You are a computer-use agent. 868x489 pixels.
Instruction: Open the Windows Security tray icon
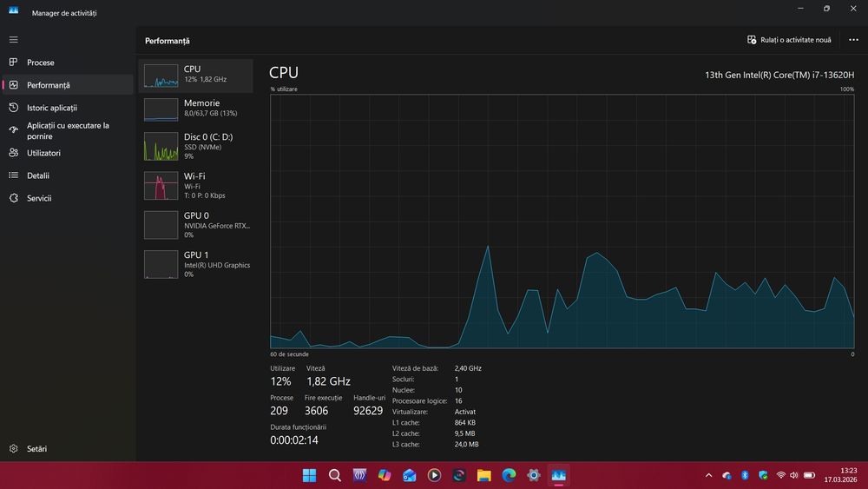pos(763,475)
